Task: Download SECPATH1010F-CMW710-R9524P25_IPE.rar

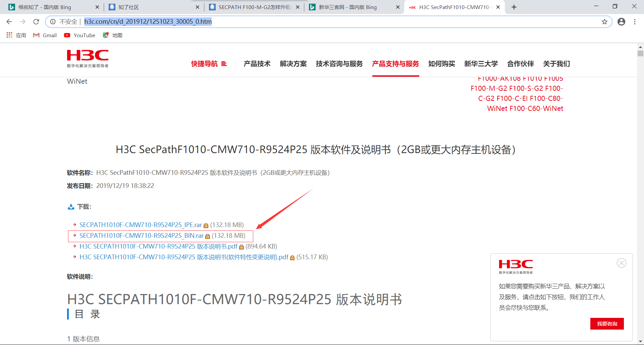Action: point(141,225)
